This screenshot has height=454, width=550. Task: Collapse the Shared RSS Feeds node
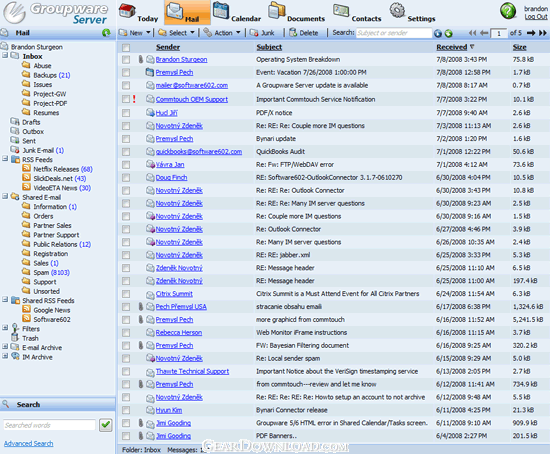pyautogui.click(x=5, y=300)
